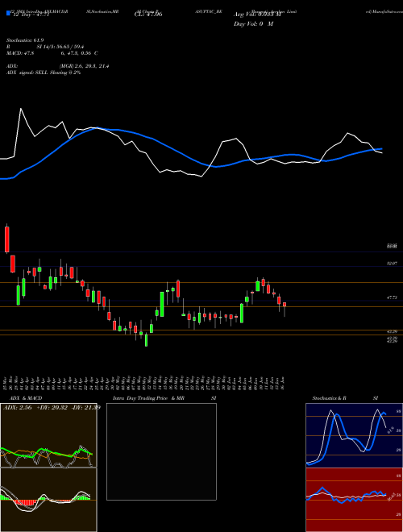Click the '52.07' price axis label
This screenshot has width=403, height=532.
point(392,264)
